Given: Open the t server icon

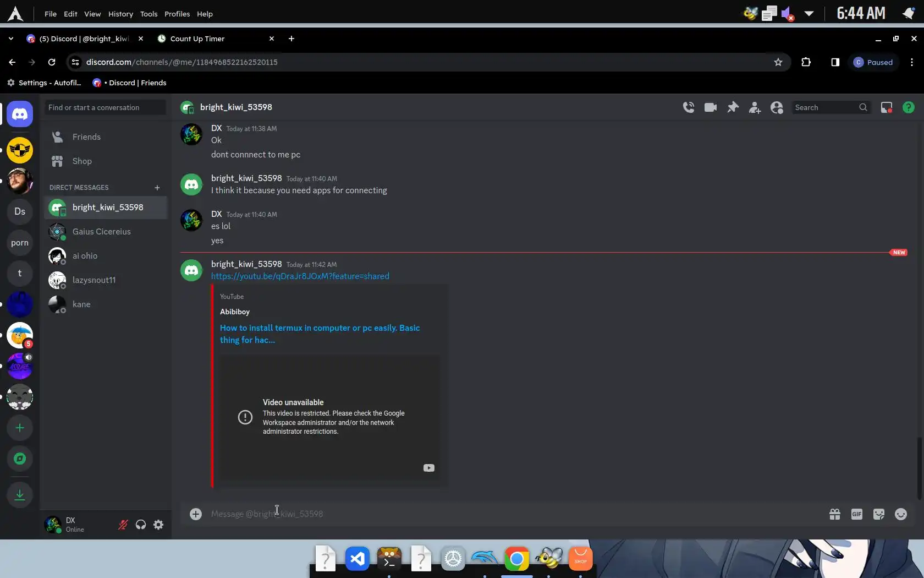Looking at the screenshot, I should tap(20, 273).
